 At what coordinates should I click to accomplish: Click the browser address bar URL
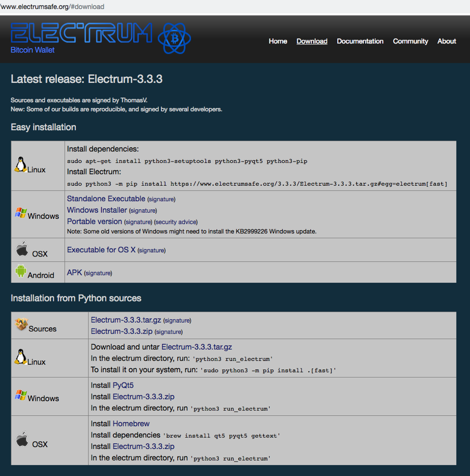point(52,7)
